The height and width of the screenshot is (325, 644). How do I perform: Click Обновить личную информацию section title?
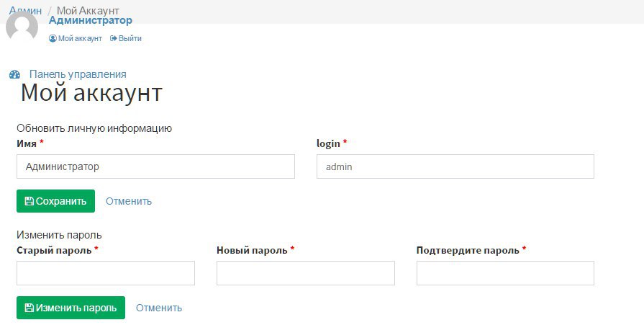94,128
